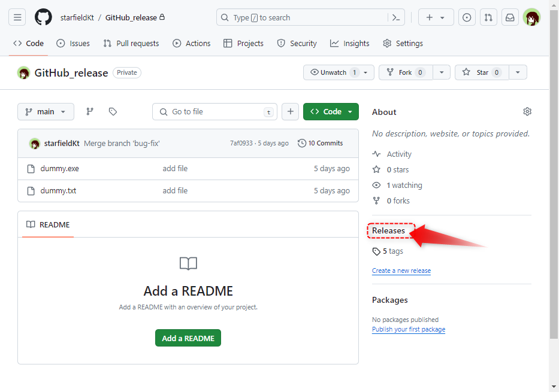This screenshot has height=392, width=559.
Task: Open dummy.exe add file commit message
Action: point(175,169)
